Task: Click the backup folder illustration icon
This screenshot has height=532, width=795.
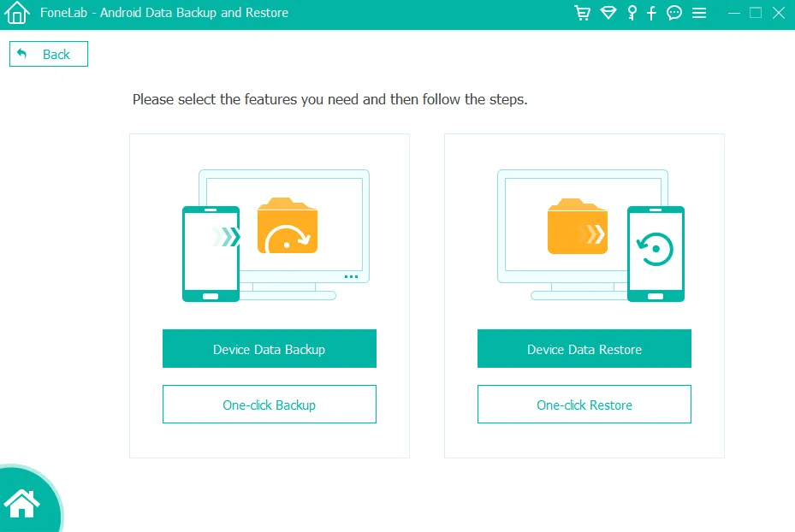Action: tap(288, 227)
